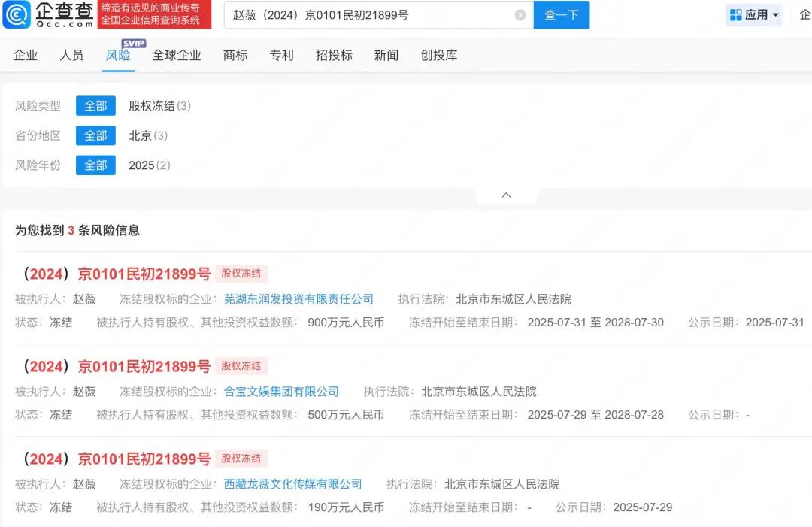Image resolution: width=812 pixels, height=527 pixels.
Task: Collapse the filter panel with the chevron
Action: click(507, 195)
